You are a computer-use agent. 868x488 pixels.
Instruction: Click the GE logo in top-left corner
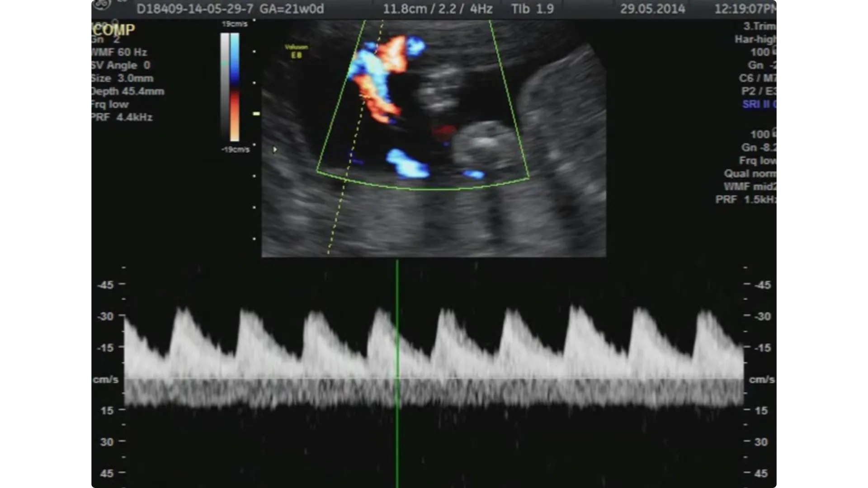[x=101, y=5]
